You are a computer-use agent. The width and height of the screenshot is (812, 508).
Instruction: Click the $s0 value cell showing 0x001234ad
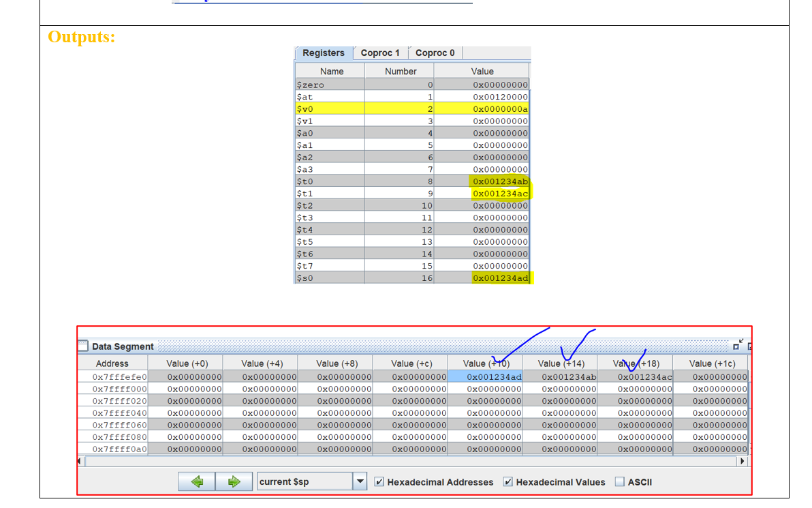click(x=501, y=278)
